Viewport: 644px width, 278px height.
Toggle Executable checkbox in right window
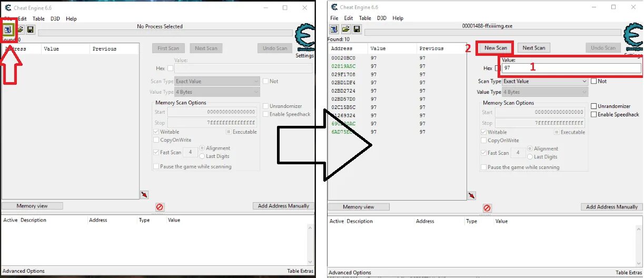(557, 132)
